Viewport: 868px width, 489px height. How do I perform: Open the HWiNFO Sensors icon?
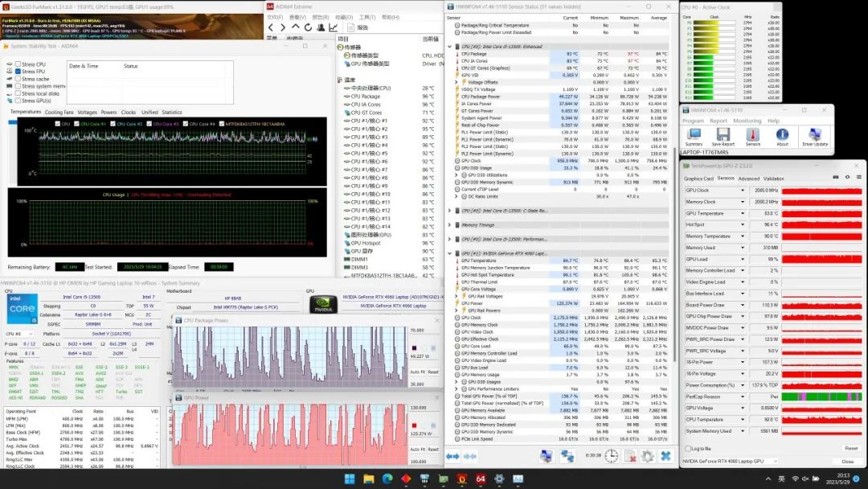[753, 134]
